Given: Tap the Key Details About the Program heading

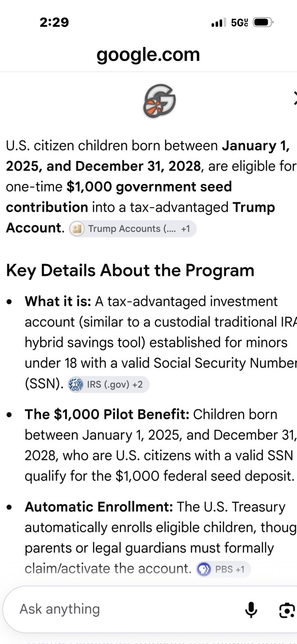Looking at the screenshot, I should pyautogui.click(x=130, y=270).
